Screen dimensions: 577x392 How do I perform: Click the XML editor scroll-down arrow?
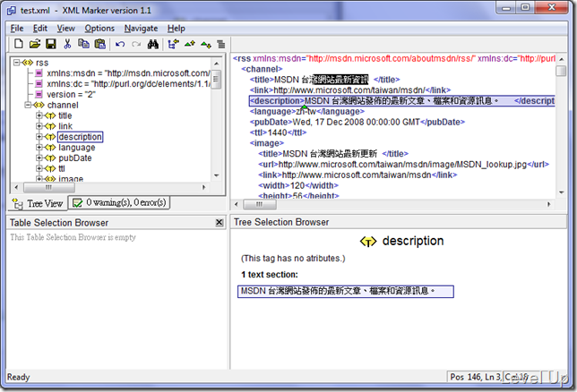[x=561, y=192]
